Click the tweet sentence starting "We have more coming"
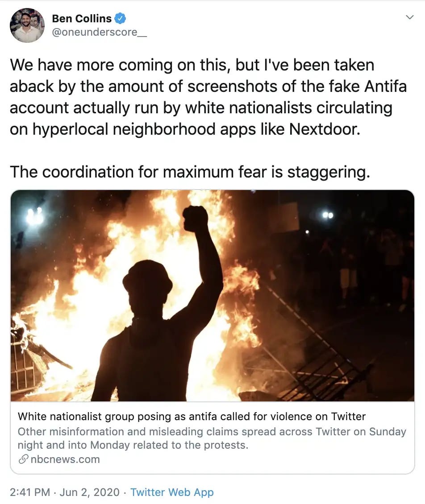Image resolution: width=425 pixels, height=504 pixels. pyautogui.click(x=208, y=97)
